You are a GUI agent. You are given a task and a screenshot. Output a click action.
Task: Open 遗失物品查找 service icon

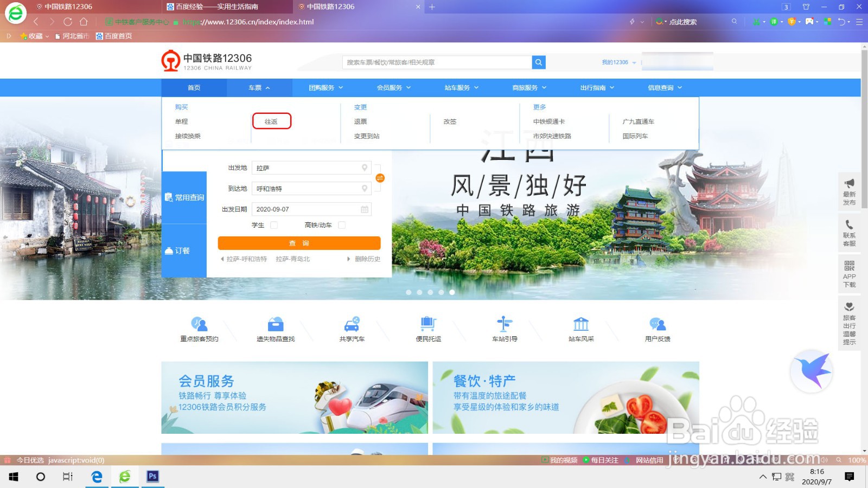tap(276, 324)
